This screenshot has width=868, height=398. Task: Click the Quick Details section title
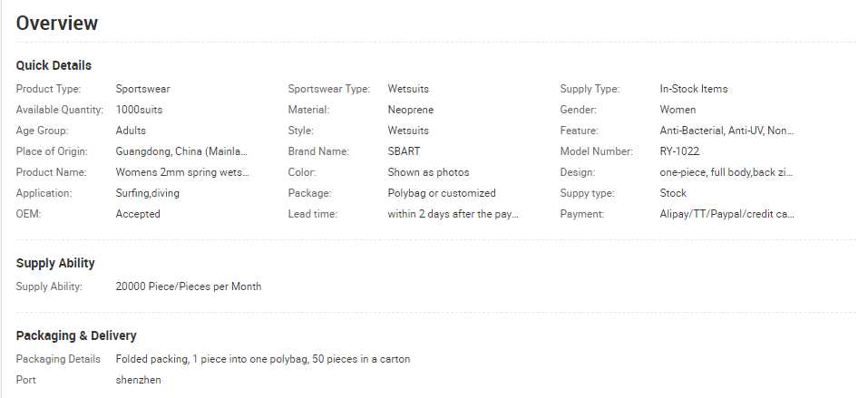coord(54,65)
